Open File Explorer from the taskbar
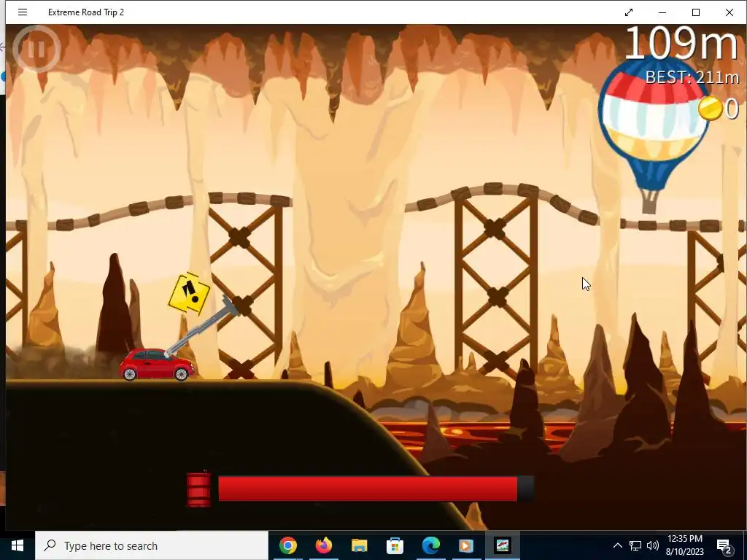The width and height of the screenshot is (747, 560). (x=359, y=545)
